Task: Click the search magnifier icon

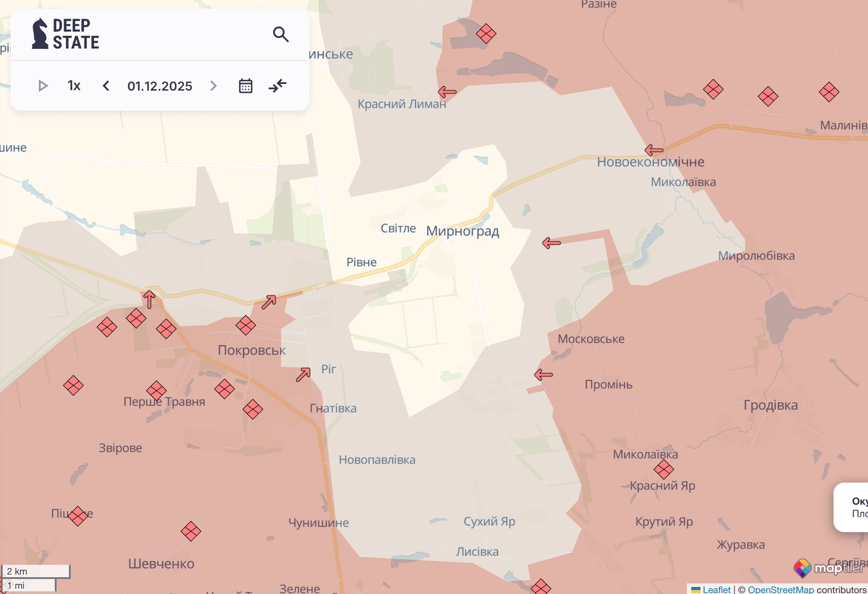Action: click(x=281, y=34)
